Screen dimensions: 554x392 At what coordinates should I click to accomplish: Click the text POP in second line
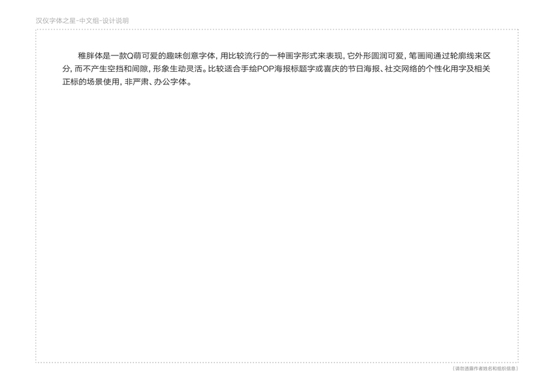[x=266, y=69]
